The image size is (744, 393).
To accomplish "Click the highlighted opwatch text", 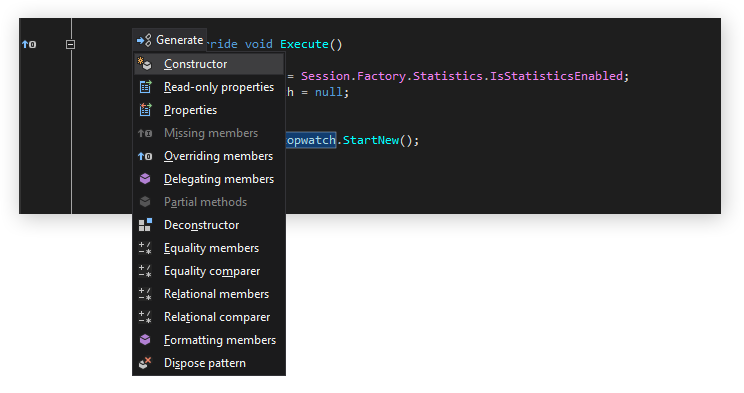I will click(x=311, y=140).
